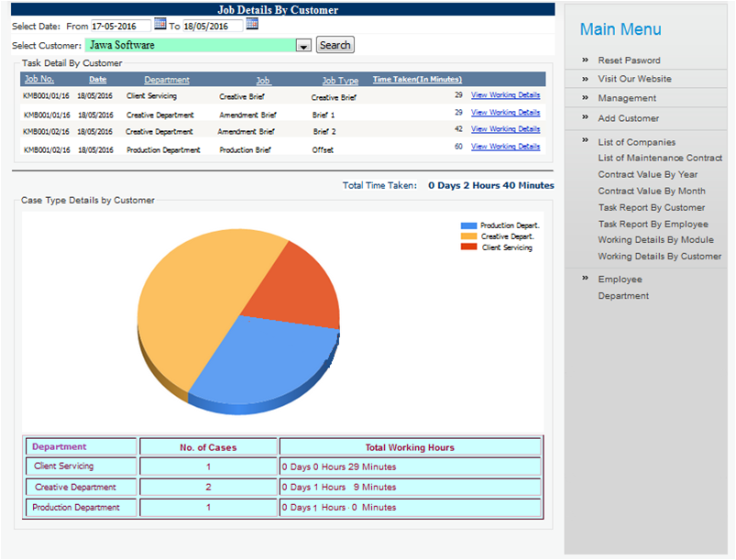The image size is (736, 560).
Task: Click the Main Menu heading
Action: (x=621, y=29)
